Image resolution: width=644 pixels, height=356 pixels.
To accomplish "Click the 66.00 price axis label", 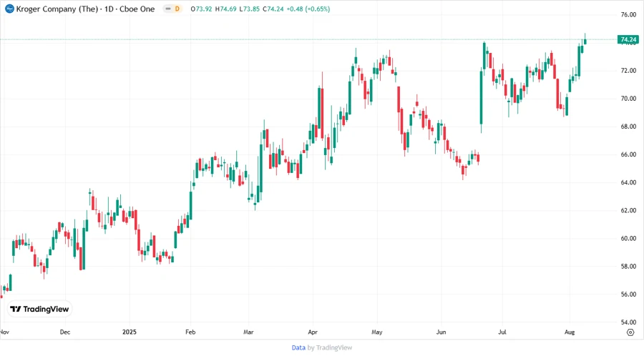I will click(628, 154).
